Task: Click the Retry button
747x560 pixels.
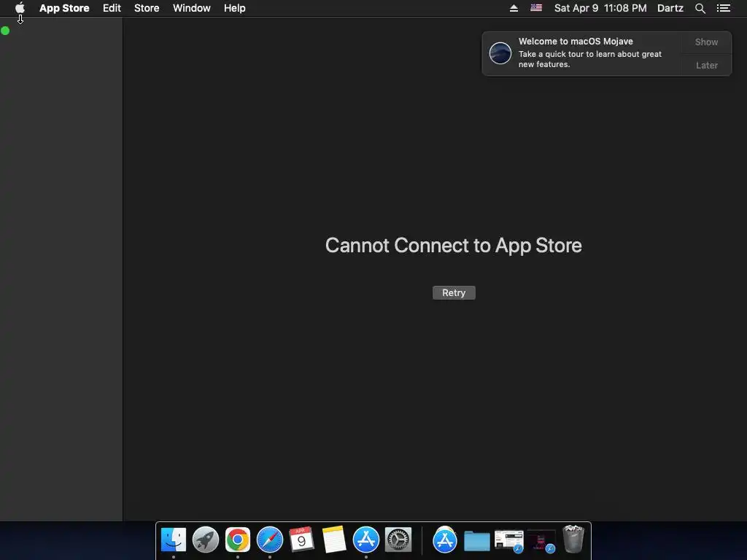Action: click(x=454, y=293)
